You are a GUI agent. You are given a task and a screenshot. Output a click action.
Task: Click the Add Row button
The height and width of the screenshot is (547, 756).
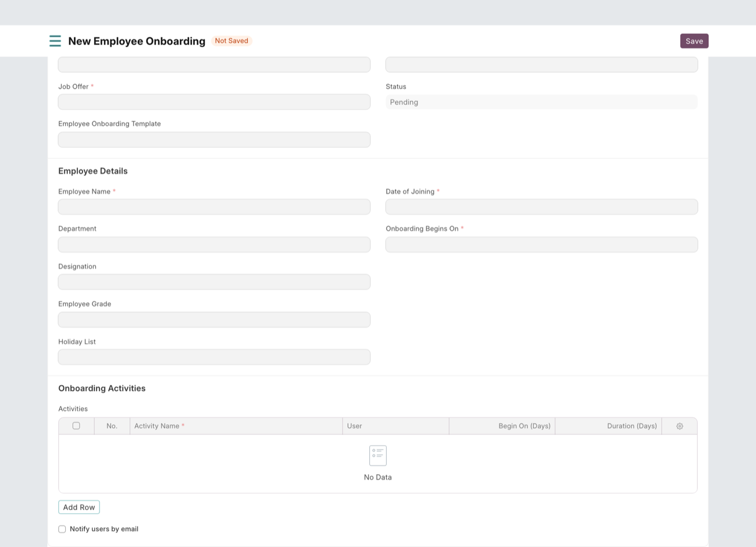(x=79, y=507)
